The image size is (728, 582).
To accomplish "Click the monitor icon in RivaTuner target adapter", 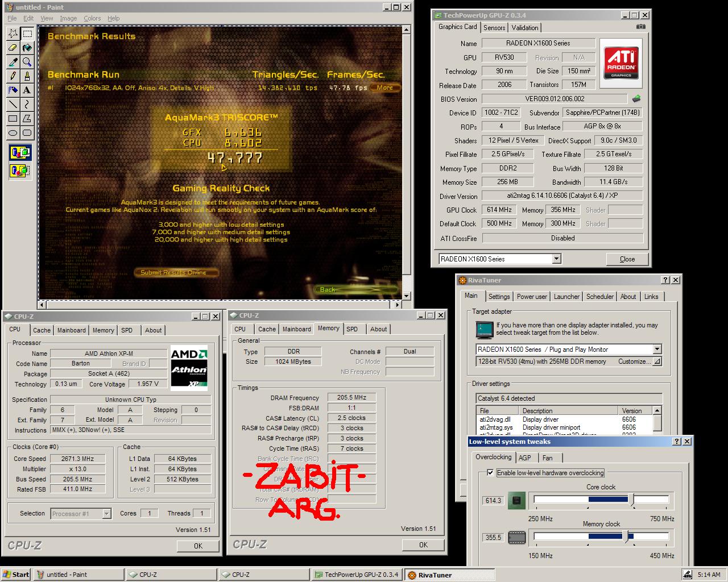I will pyautogui.click(x=484, y=329).
